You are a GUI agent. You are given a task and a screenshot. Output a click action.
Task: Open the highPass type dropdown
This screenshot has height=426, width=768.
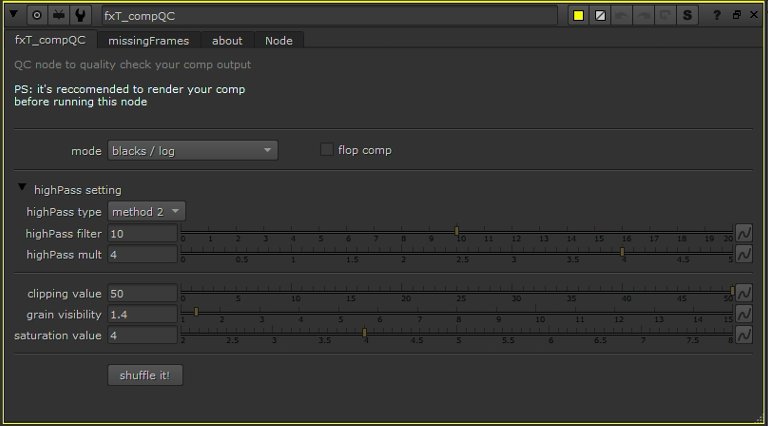[x=146, y=212]
